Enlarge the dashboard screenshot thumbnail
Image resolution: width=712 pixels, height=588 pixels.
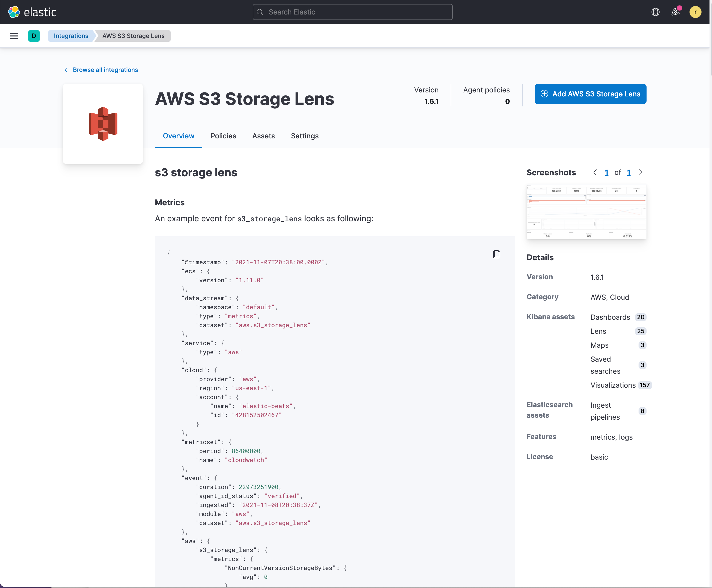tap(586, 212)
